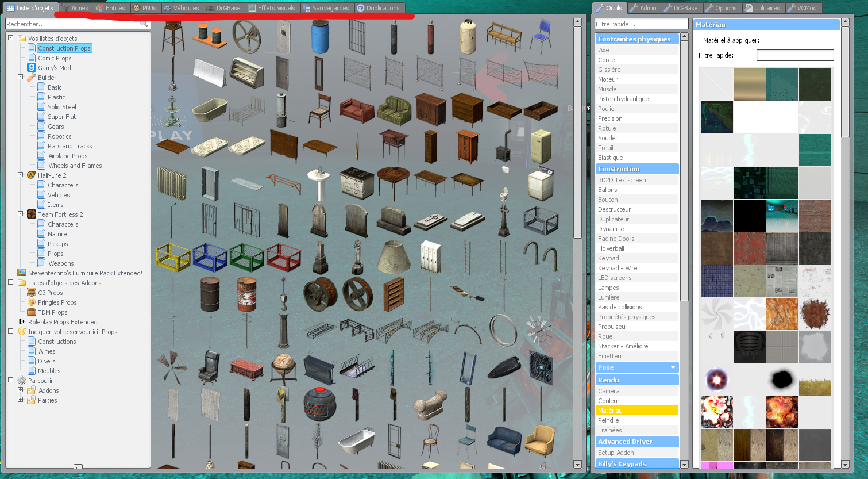Click the Team Fortress 2 icon
The width and height of the screenshot is (868, 479).
(32, 214)
